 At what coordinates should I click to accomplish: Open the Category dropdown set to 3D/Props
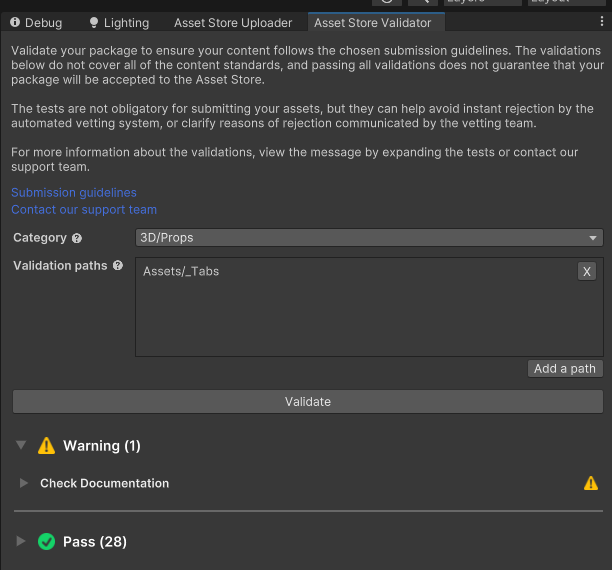(x=369, y=238)
